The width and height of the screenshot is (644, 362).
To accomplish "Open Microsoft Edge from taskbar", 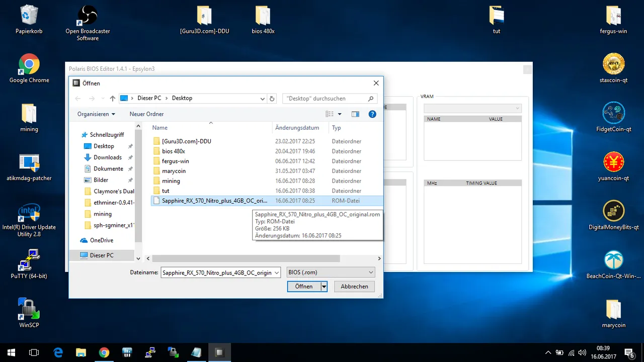I will click(58, 352).
